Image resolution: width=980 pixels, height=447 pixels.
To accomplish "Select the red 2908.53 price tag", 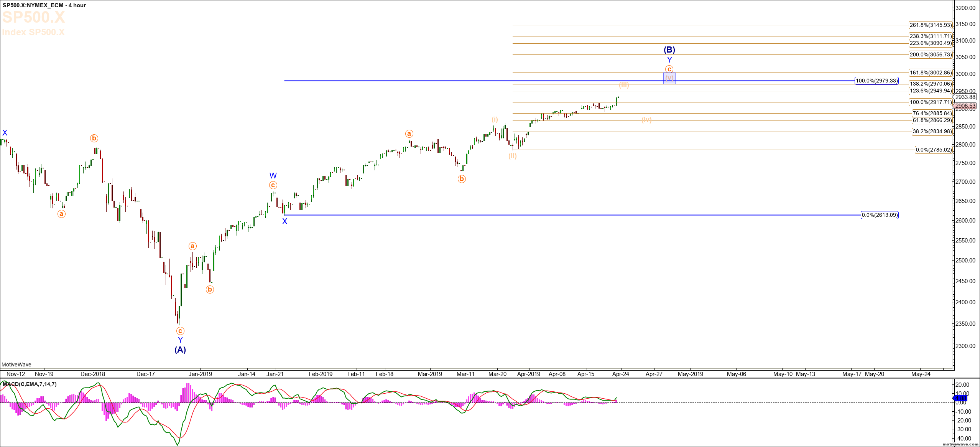I will [x=965, y=106].
